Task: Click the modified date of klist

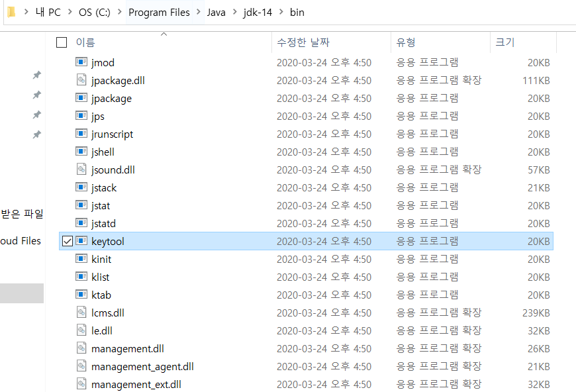Action: click(x=324, y=277)
